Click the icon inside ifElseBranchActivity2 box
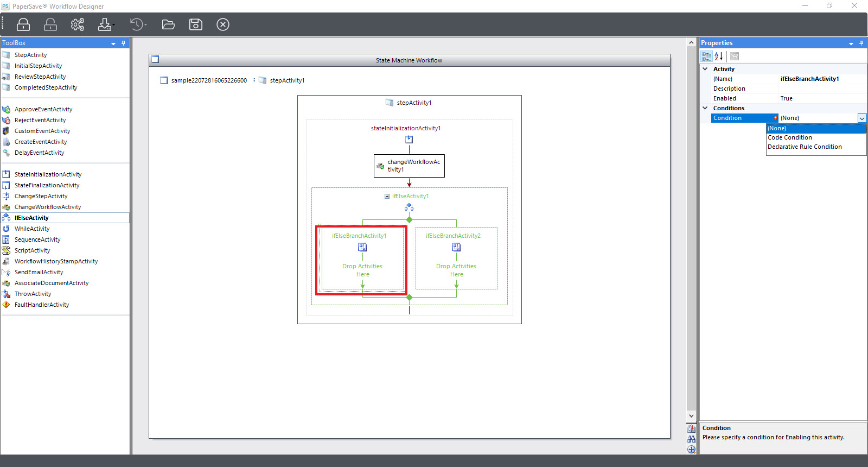 click(x=456, y=247)
